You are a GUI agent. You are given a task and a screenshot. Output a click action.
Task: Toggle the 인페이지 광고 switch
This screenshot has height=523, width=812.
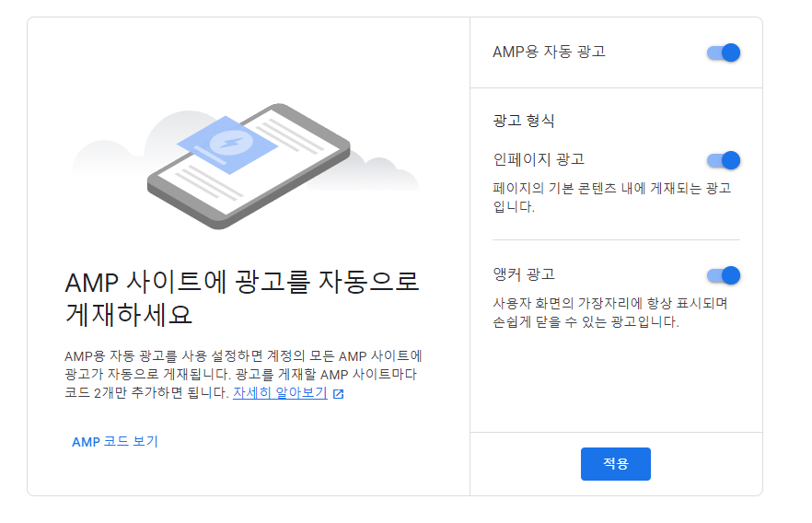(724, 160)
